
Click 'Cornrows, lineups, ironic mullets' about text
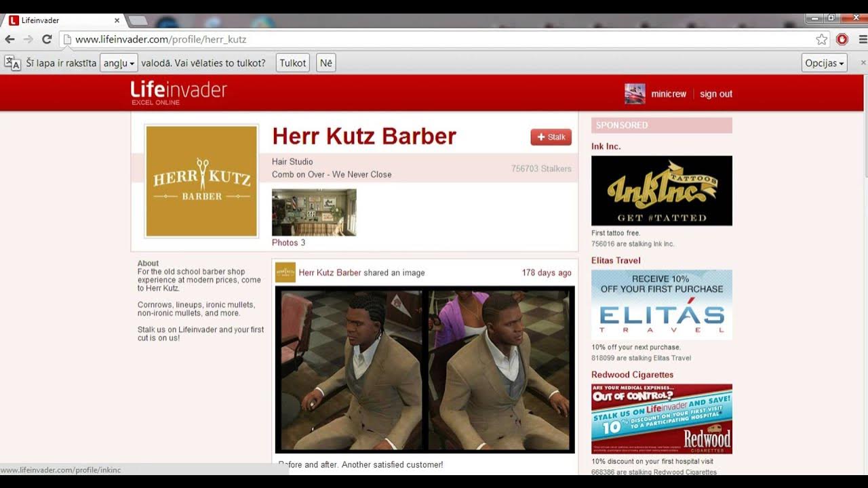(196, 309)
